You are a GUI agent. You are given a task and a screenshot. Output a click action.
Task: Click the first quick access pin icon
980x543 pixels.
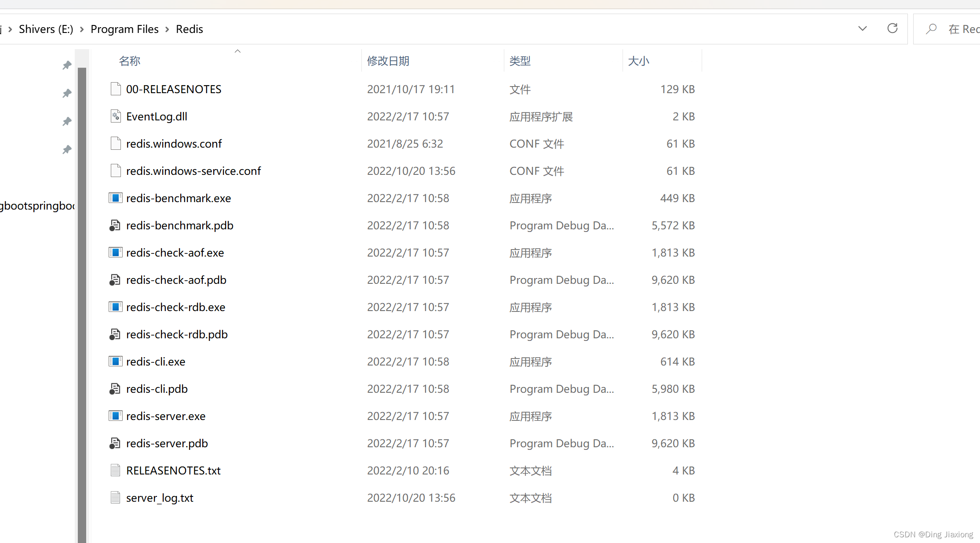[67, 65]
